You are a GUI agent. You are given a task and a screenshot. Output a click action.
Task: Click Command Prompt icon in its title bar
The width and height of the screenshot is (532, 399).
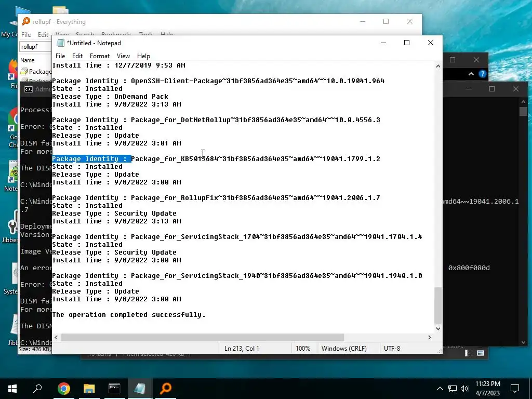(x=29, y=89)
